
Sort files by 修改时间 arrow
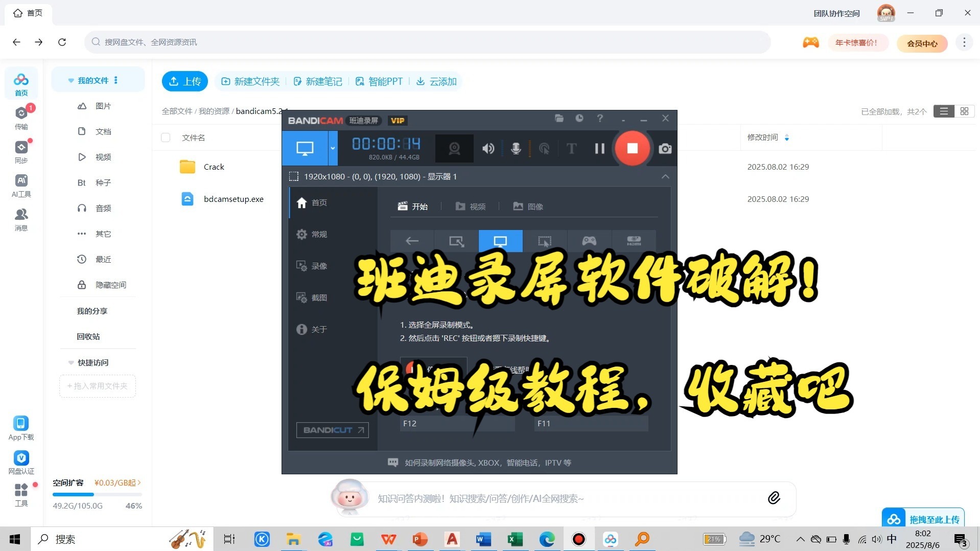coord(787,137)
